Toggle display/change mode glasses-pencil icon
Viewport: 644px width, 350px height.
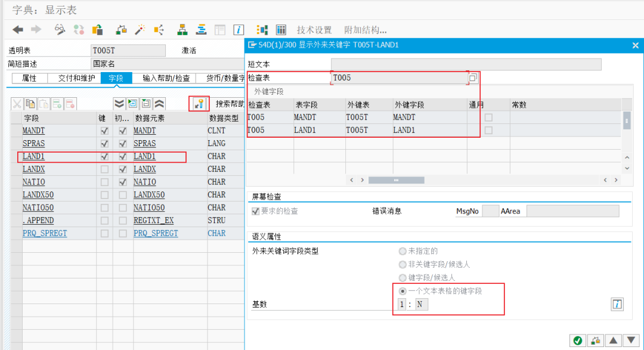click(x=60, y=30)
